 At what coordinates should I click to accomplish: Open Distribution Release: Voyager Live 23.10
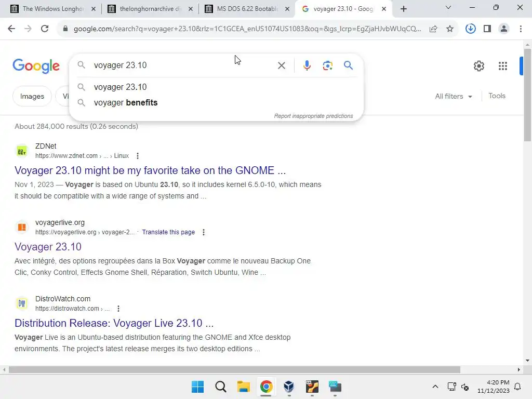pos(114,323)
